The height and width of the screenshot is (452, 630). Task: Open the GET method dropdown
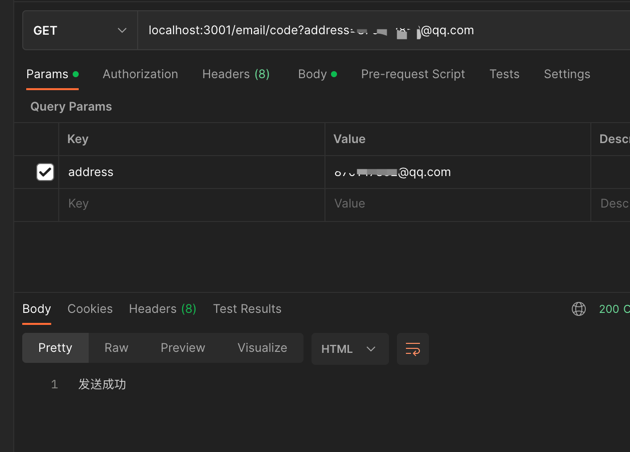79,31
